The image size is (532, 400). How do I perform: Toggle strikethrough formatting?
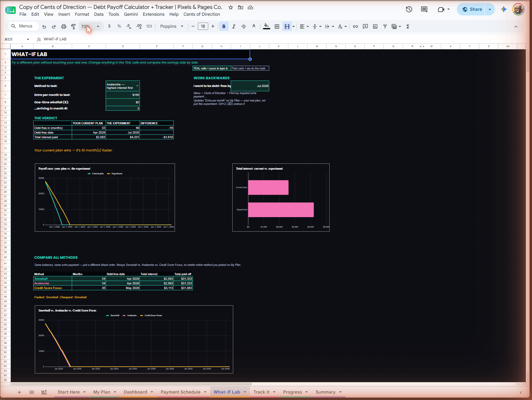244,27
